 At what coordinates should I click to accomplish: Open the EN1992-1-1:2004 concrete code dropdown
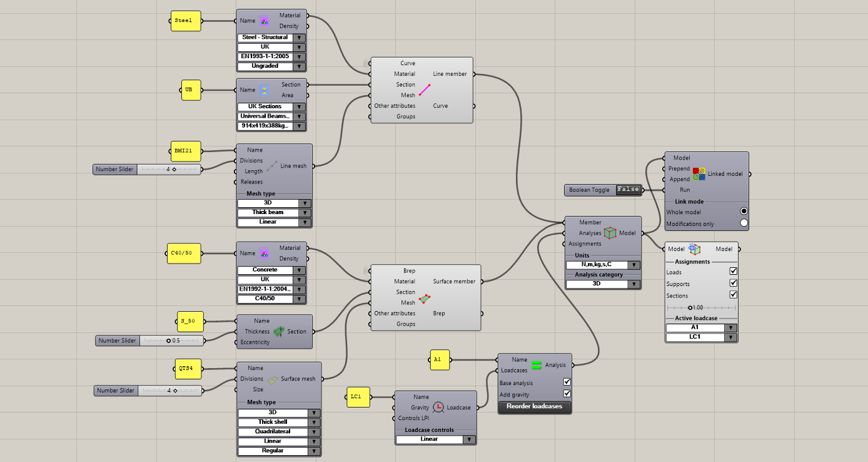pos(271,289)
